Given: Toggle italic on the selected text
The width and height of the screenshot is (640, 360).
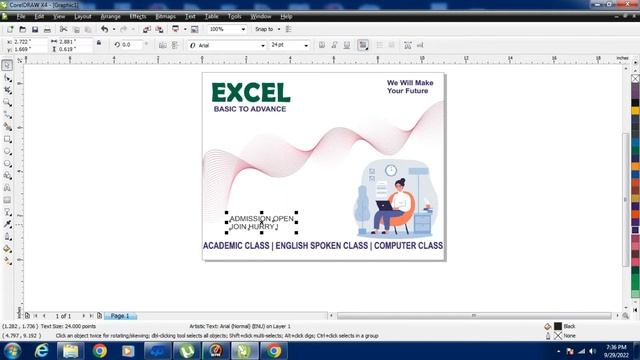Looking at the screenshot, I should (334, 45).
